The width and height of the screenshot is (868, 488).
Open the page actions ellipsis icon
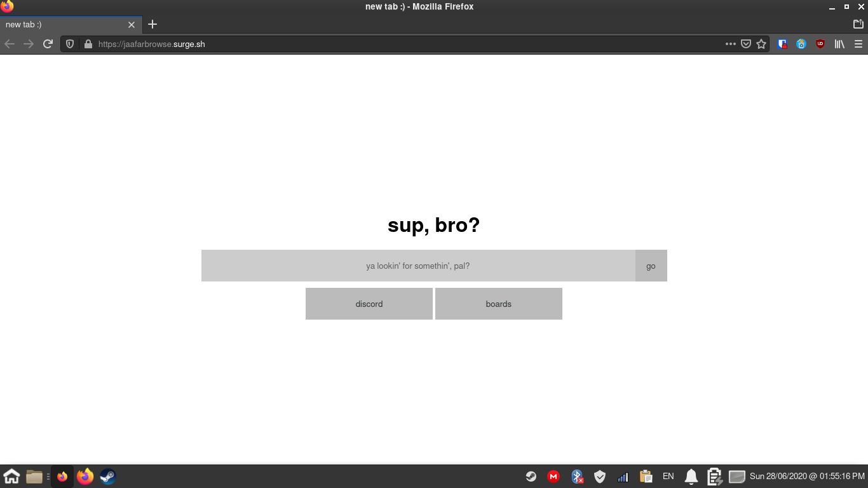click(731, 44)
